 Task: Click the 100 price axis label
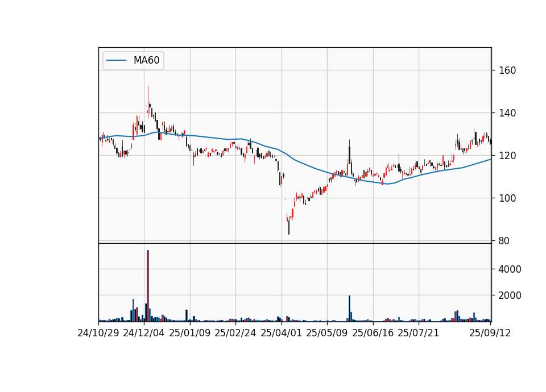coord(507,198)
